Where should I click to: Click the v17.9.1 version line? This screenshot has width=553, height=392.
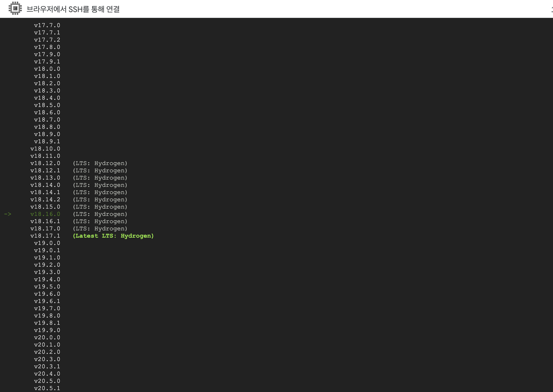tap(47, 61)
